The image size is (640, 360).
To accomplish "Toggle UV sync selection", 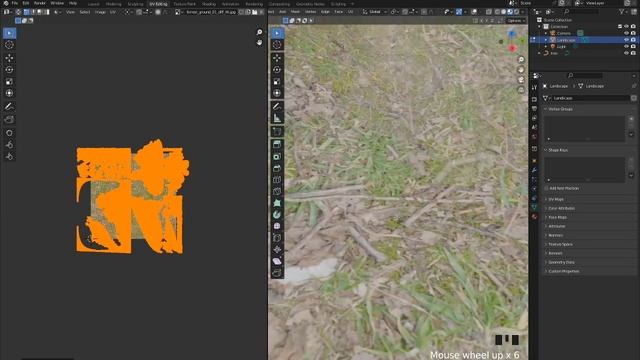I will (x=18, y=12).
